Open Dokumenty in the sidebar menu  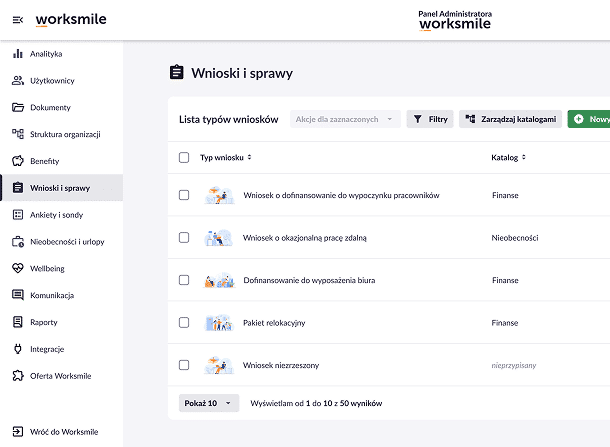[50, 107]
